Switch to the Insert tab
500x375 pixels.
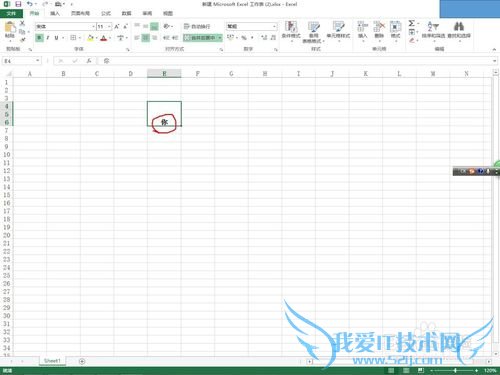(55, 13)
